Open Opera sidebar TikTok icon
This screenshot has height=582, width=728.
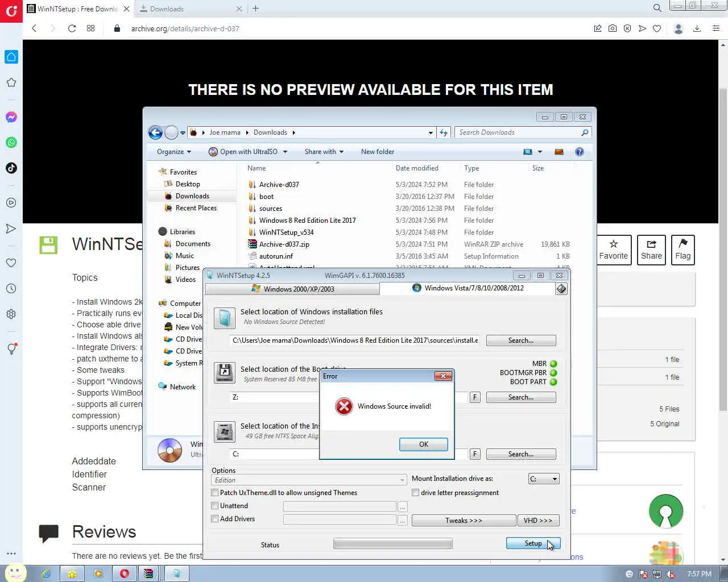[11, 168]
